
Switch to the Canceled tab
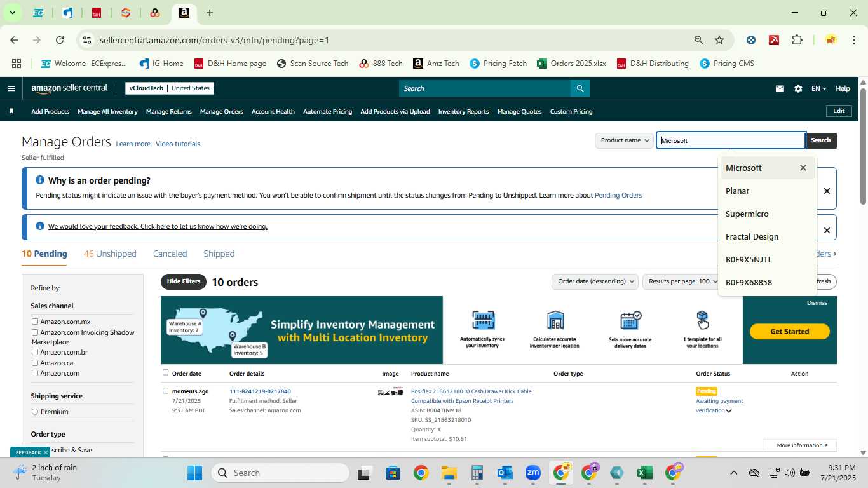170,254
